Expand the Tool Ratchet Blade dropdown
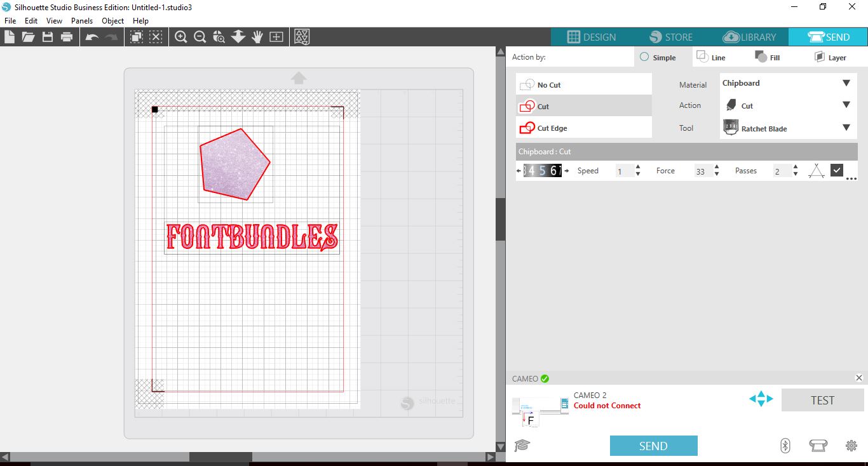The image size is (868, 466). tap(846, 128)
